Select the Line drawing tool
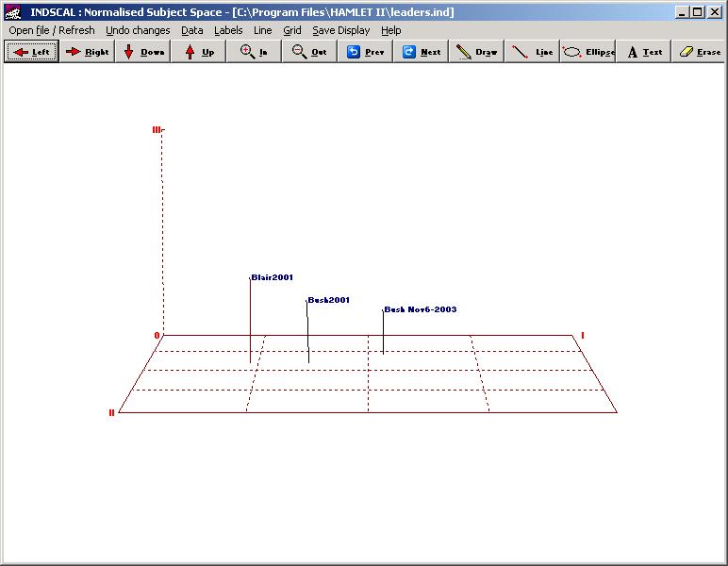 coord(532,52)
